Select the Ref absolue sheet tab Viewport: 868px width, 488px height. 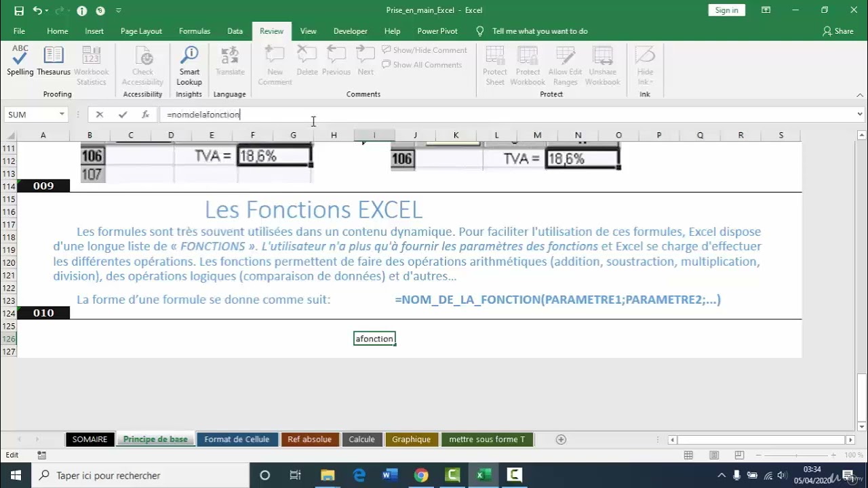(x=309, y=439)
